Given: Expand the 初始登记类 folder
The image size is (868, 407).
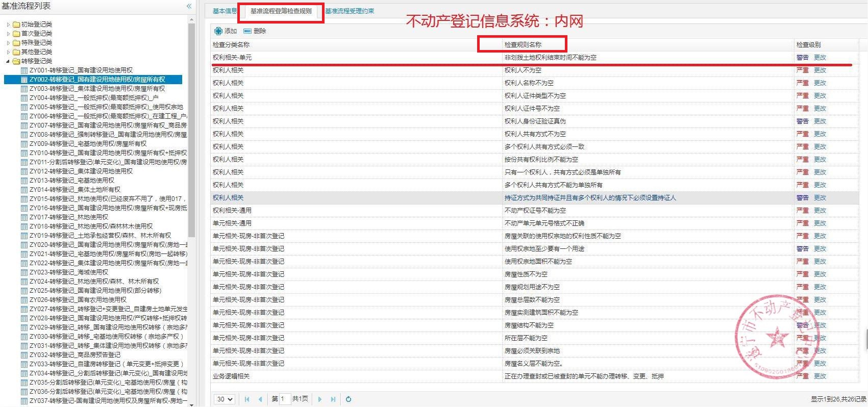Looking at the screenshot, I should point(8,24).
